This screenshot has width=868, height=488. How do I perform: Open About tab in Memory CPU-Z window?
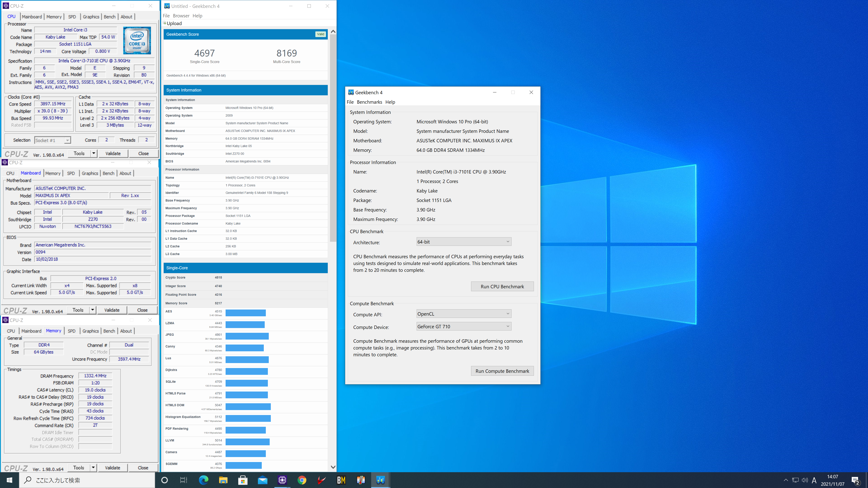pos(126,331)
